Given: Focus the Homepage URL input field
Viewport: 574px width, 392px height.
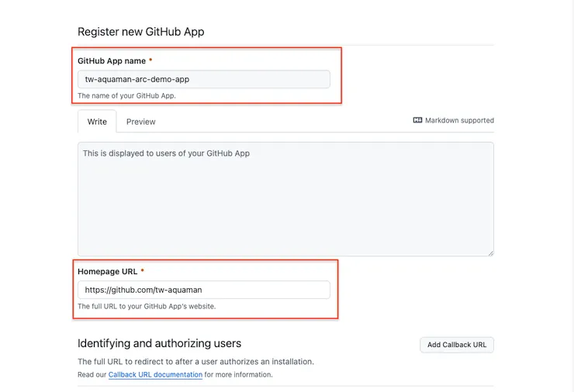Looking at the screenshot, I should (x=204, y=291).
